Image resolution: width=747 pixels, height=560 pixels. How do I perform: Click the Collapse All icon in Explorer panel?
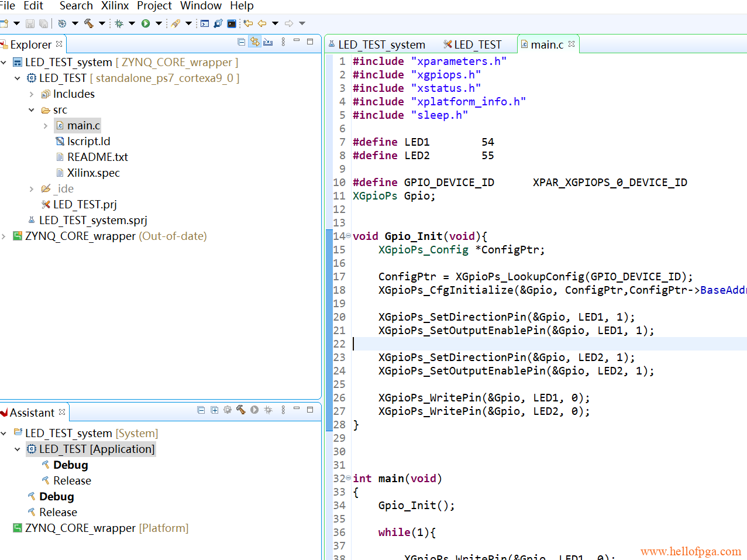241,42
